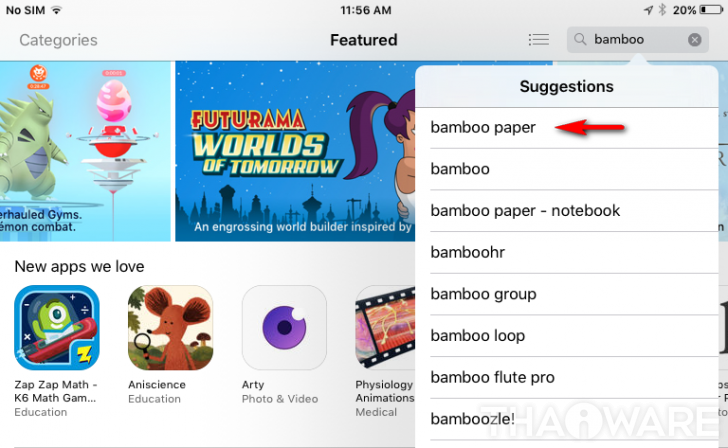Pick the "bamboo loop" suggestion

tap(566, 336)
